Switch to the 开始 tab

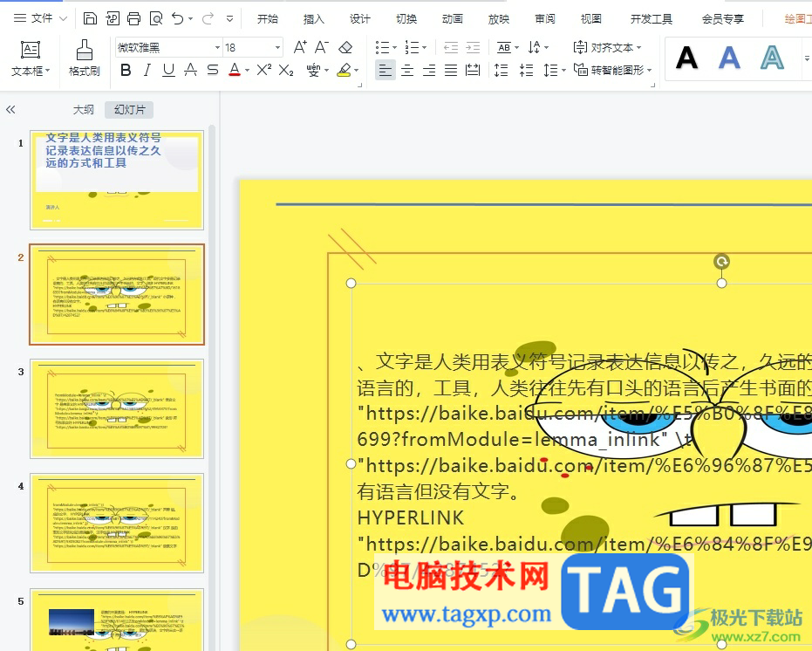point(268,18)
